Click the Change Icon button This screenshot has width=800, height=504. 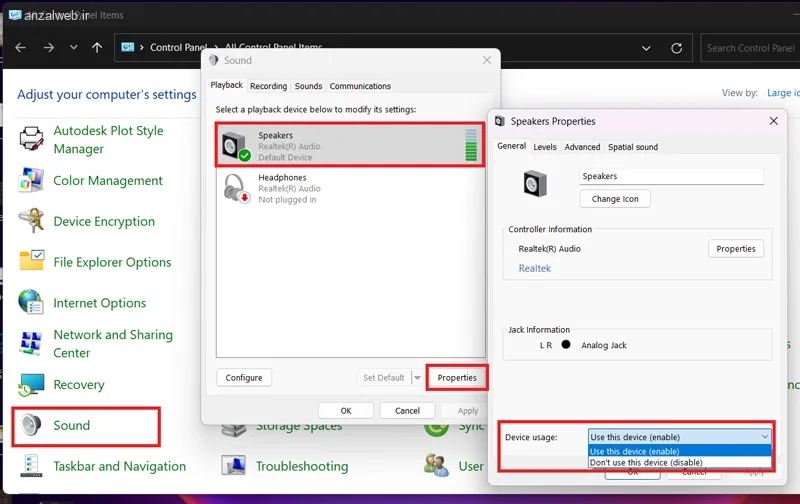[x=615, y=199]
